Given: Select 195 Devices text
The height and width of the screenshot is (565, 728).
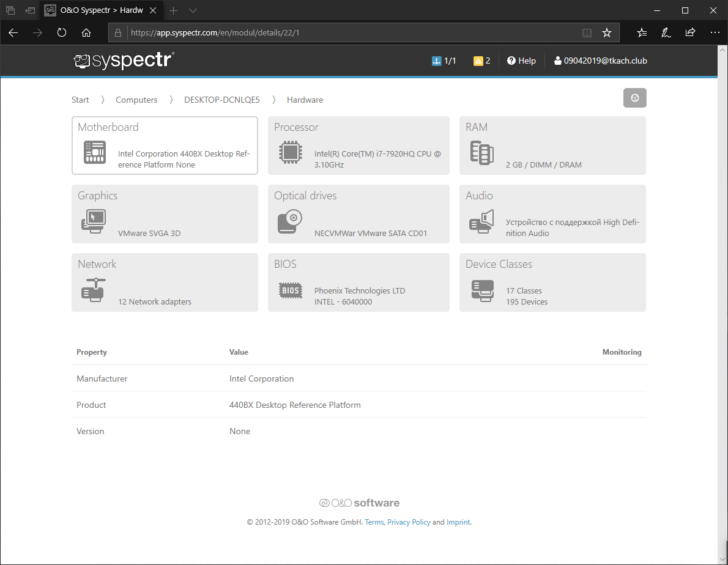Looking at the screenshot, I should 527,301.
